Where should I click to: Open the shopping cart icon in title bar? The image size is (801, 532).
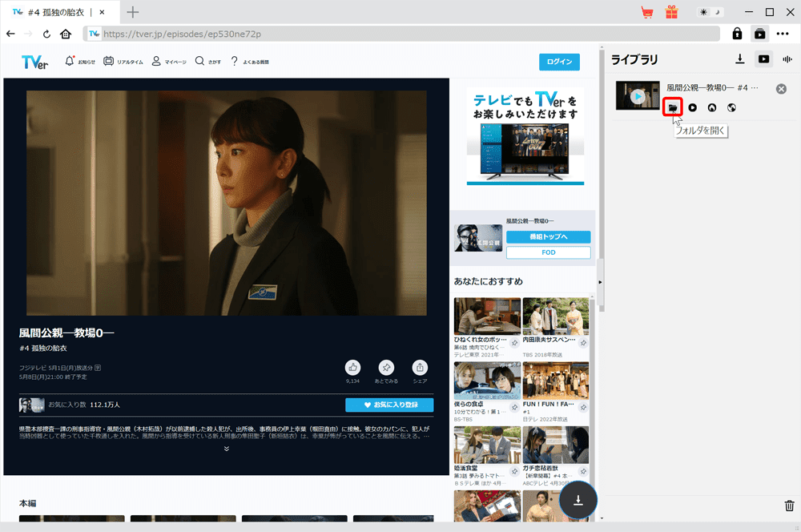[646, 12]
